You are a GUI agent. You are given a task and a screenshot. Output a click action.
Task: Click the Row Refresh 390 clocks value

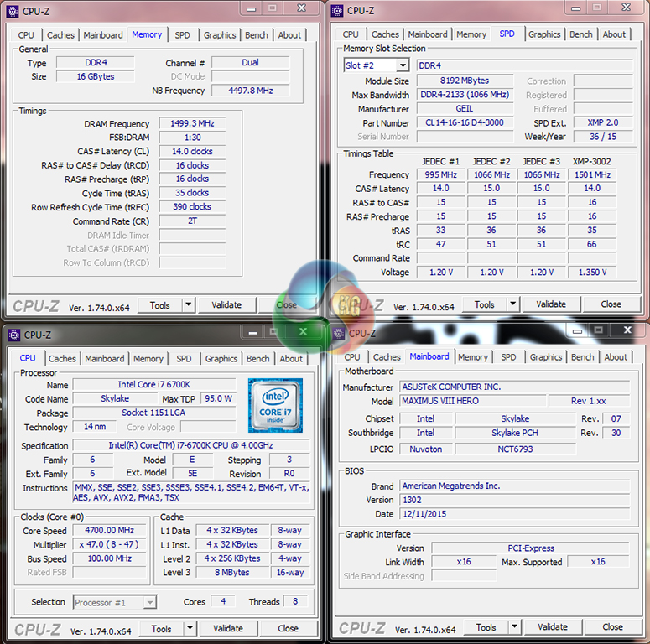(192, 207)
